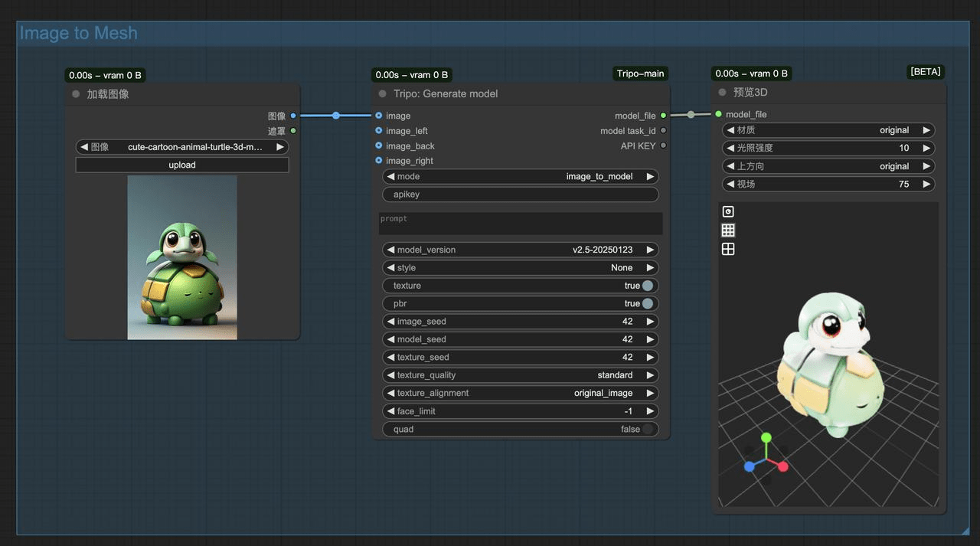Viewport: 980px width, 546px height.
Task: Open the style selector showing None
Action: tap(521, 267)
